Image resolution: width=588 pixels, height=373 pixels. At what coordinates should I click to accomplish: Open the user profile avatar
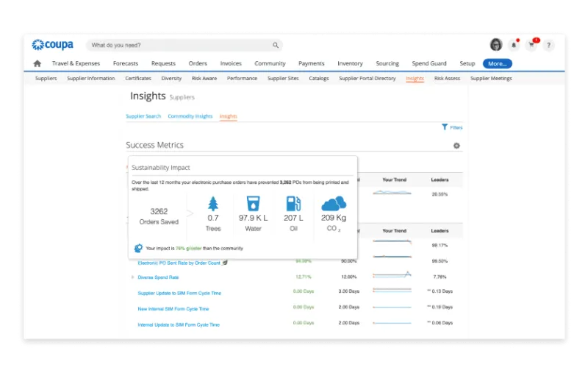pyautogui.click(x=495, y=45)
